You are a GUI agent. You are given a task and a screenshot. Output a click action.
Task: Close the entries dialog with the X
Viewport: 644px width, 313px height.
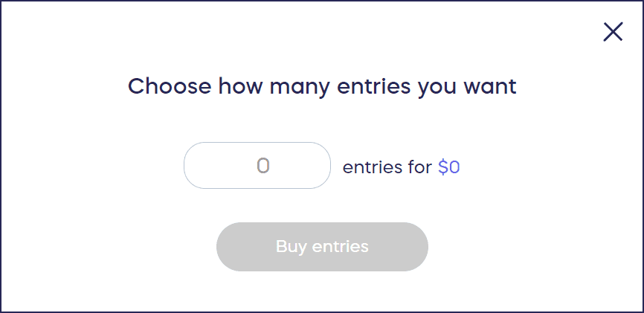click(x=613, y=31)
